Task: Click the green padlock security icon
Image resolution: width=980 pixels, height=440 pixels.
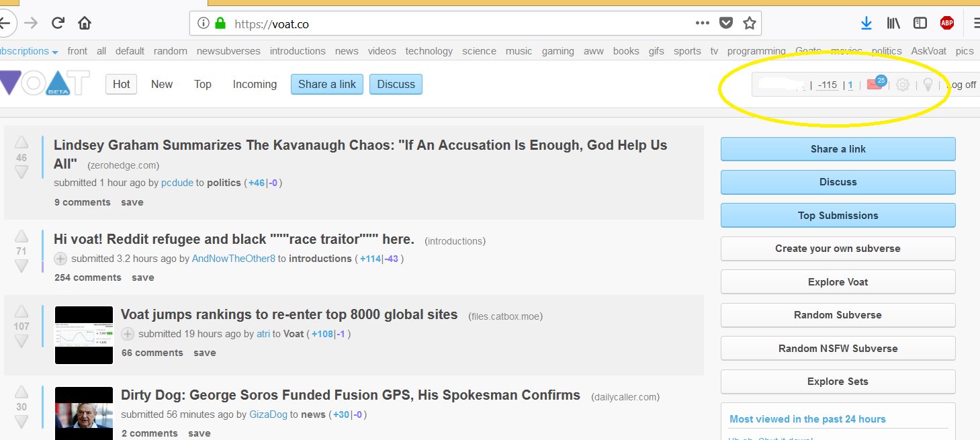Action: click(220, 24)
